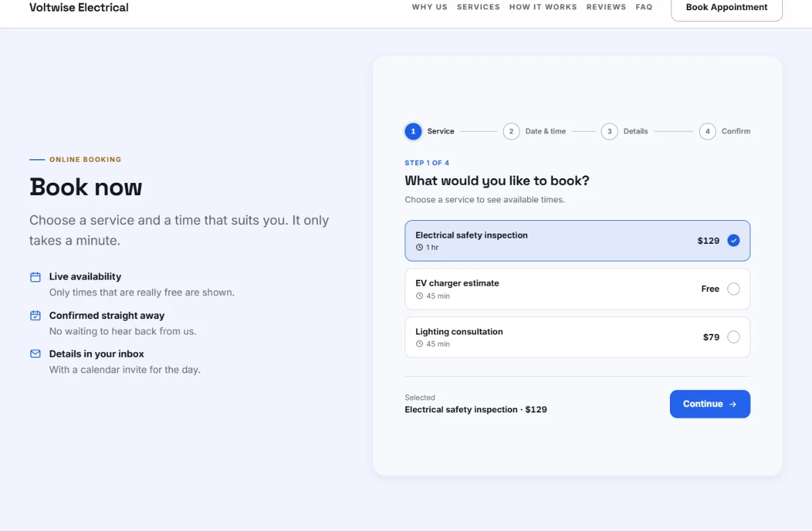The image size is (812, 531).
Task: Click the $129 price in inspection card
Action: (x=708, y=240)
